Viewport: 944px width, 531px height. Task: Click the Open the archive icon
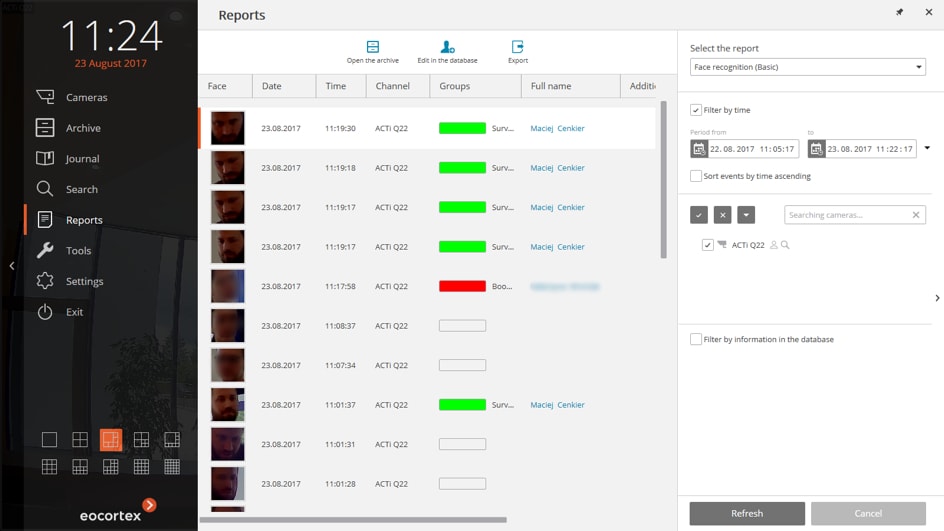372,47
